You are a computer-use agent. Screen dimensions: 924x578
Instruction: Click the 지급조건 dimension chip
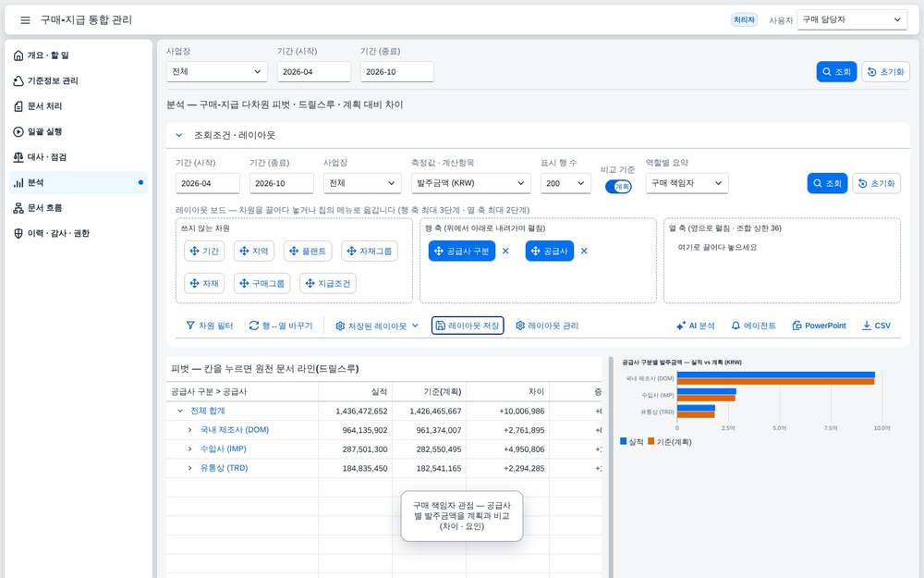click(328, 283)
